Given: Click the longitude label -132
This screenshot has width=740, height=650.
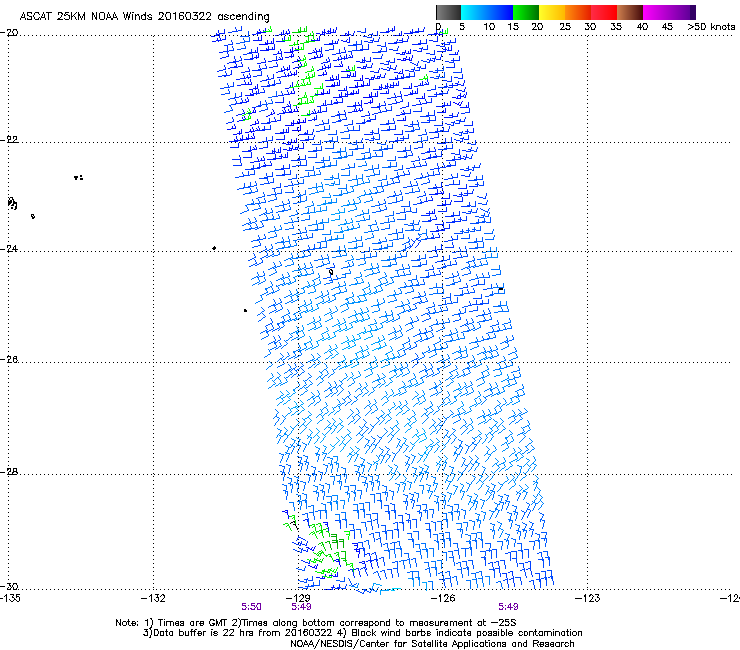Looking at the screenshot, I should tap(153, 599).
